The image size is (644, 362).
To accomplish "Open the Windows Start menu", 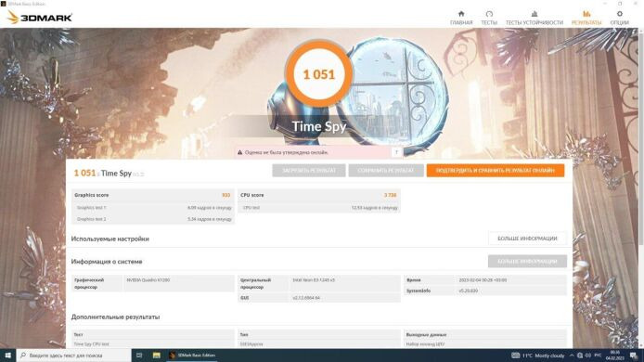I will (x=7, y=356).
